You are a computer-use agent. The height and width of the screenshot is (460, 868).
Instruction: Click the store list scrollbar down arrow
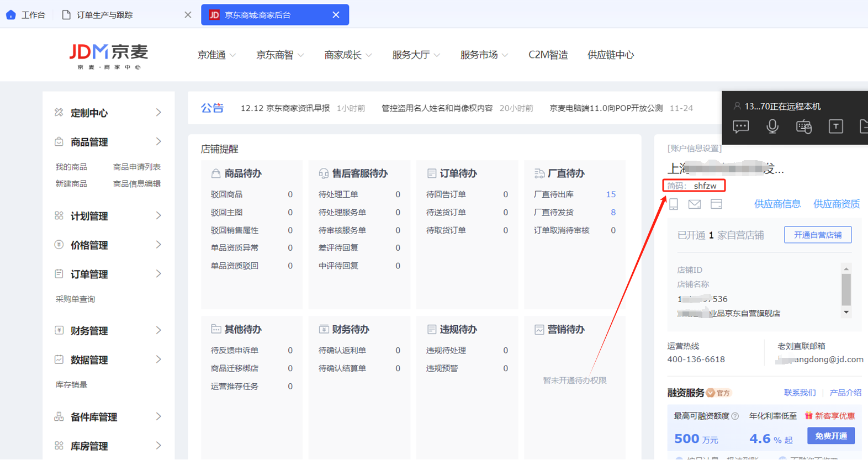click(846, 313)
